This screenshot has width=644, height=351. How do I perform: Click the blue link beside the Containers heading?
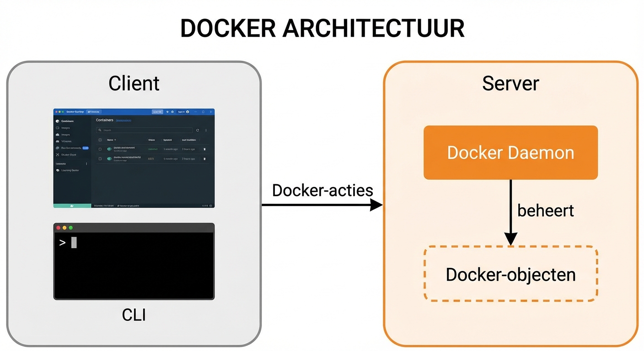point(123,120)
